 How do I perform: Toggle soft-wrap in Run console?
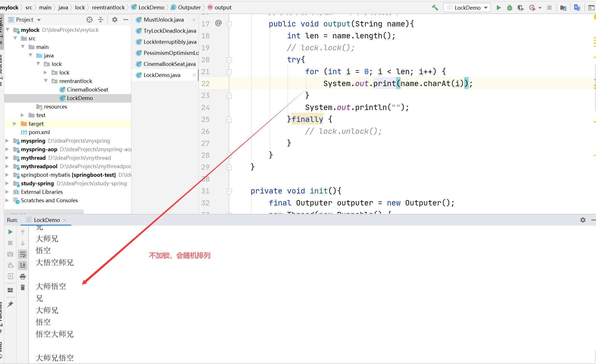point(23,254)
